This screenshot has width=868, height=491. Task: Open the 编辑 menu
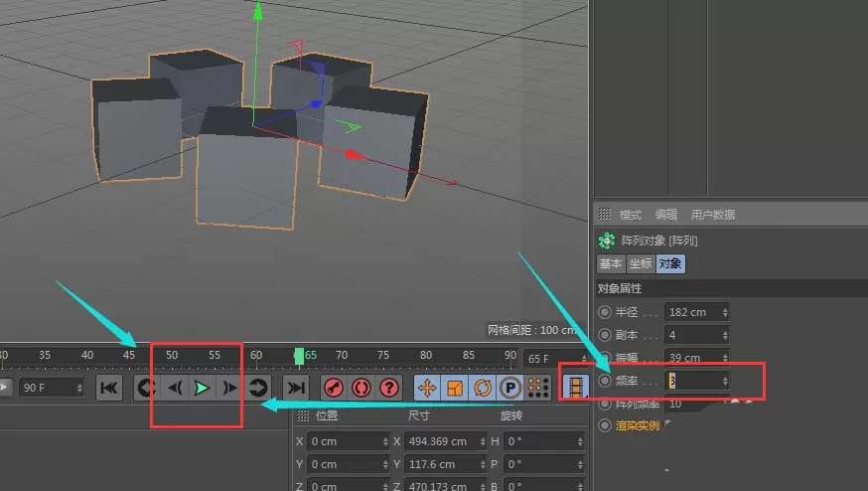click(666, 215)
